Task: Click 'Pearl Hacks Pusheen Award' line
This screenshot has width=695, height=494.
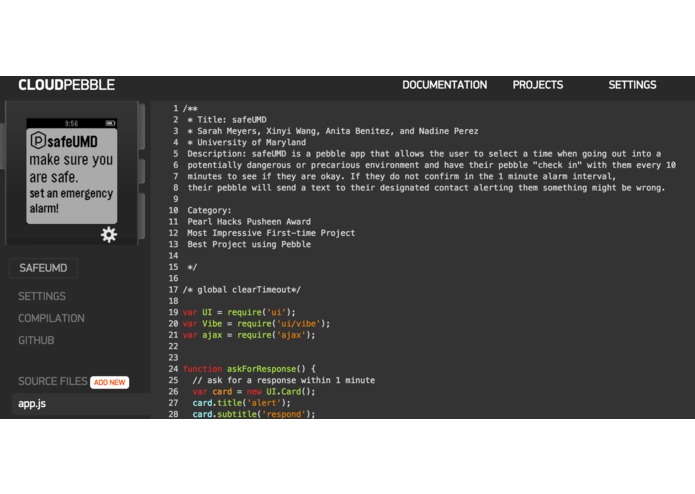Action: coord(249,222)
